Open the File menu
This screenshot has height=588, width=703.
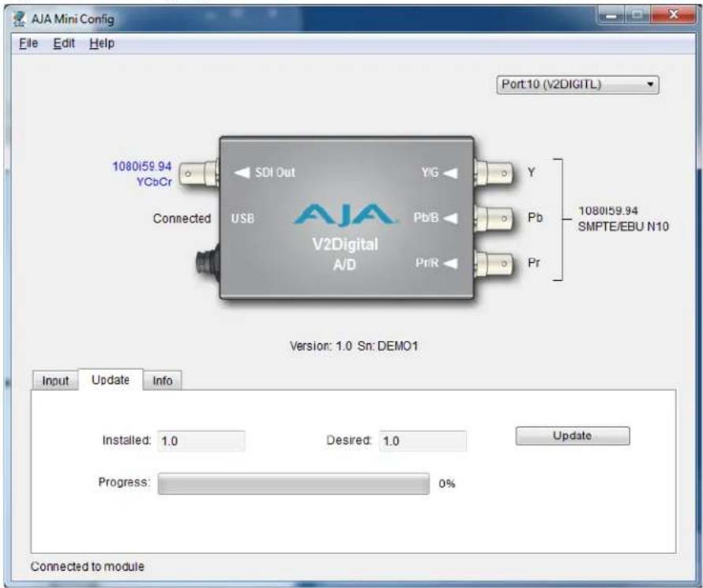click(28, 43)
